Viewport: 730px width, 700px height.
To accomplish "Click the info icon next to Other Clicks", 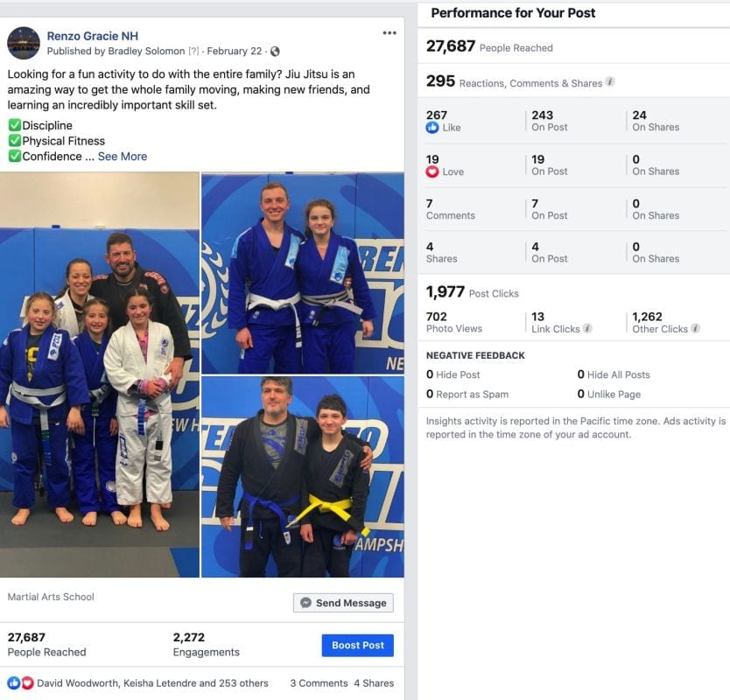I will pyautogui.click(x=695, y=328).
